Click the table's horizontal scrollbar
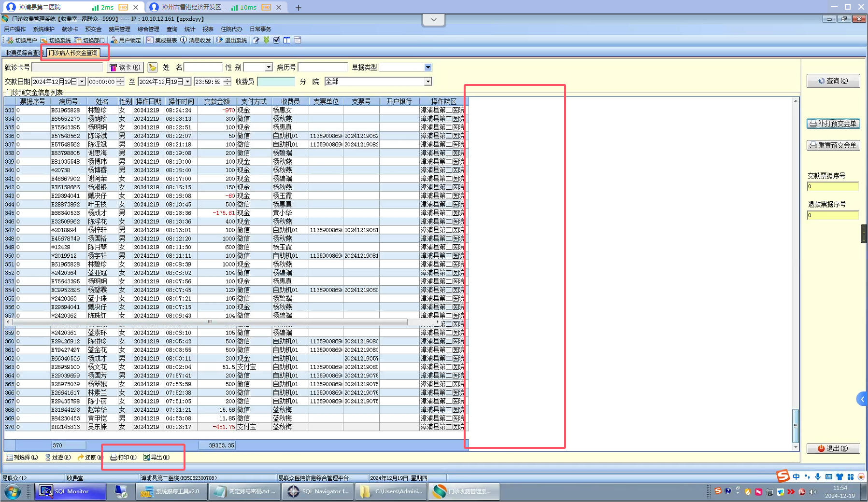The width and height of the screenshot is (868, 502). 210,322
